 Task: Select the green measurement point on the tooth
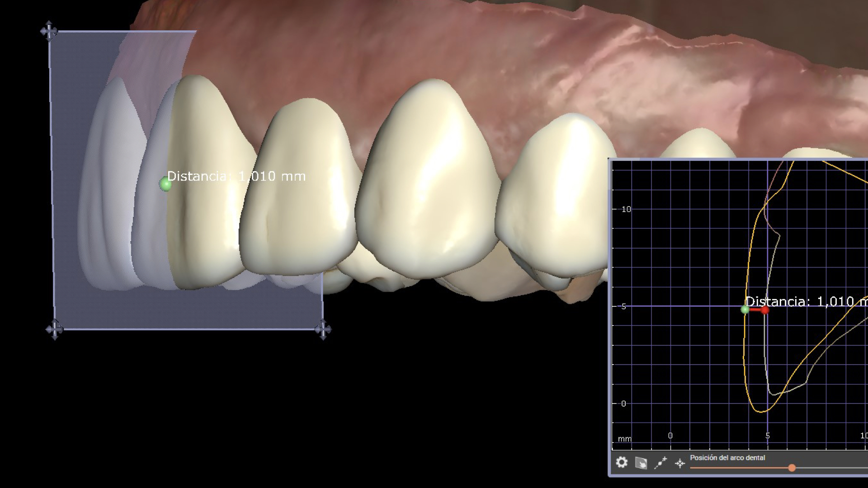click(165, 184)
